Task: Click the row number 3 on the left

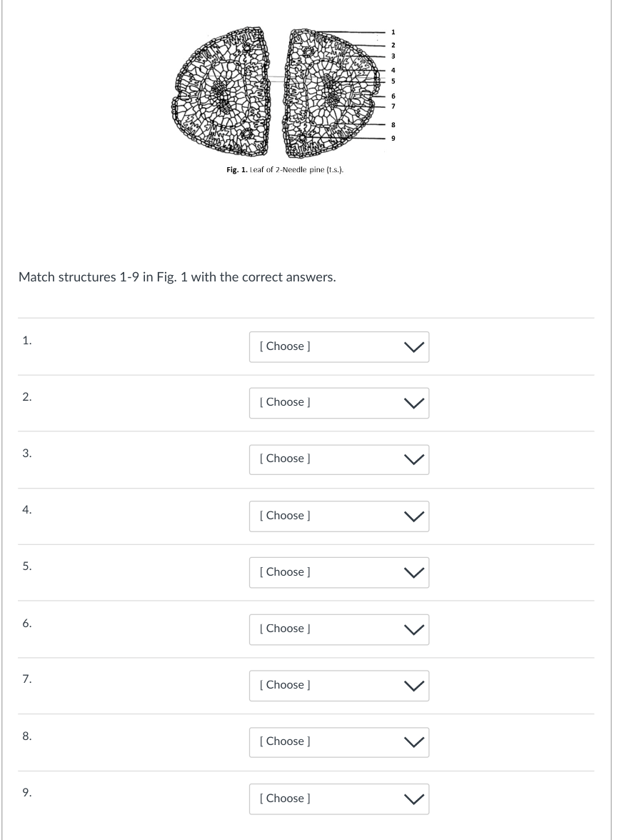Action: coord(26,451)
